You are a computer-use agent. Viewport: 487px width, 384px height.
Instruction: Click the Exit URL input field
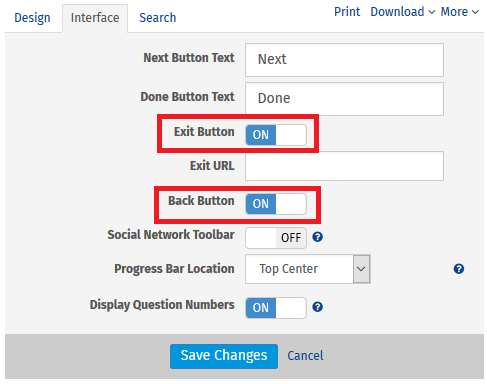[x=344, y=166]
